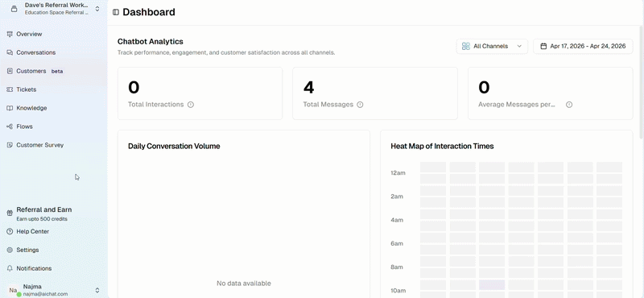This screenshot has height=298, width=644.
Task: Click the Earn upto 500 credits text
Action: click(x=42, y=219)
